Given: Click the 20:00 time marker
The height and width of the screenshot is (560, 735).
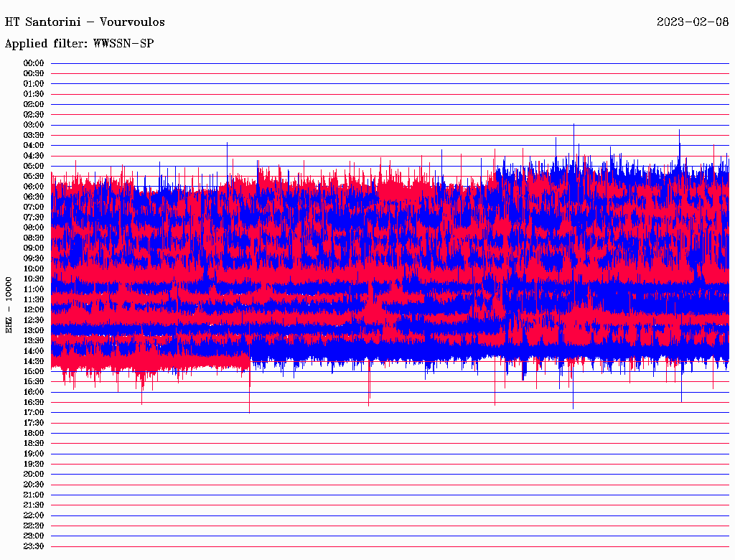Looking at the screenshot, I should pyautogui.click(x=34, y=474).
